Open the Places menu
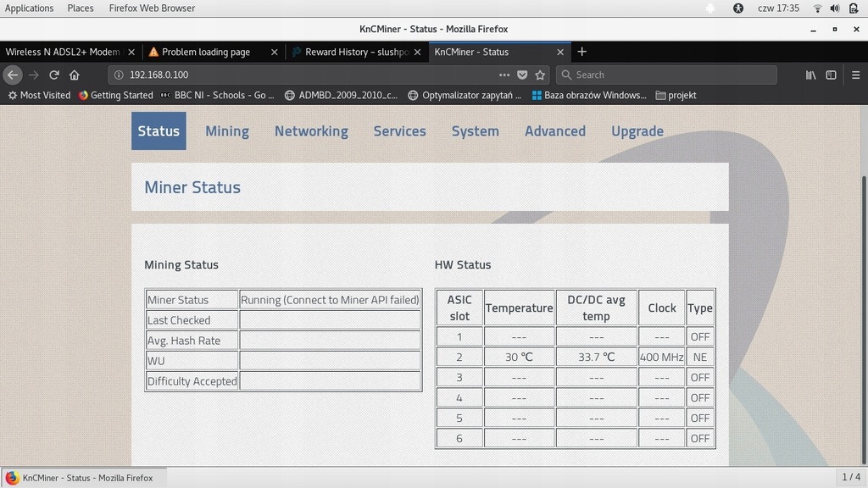Viewport: 868px width, 488px height. [81, 8]
